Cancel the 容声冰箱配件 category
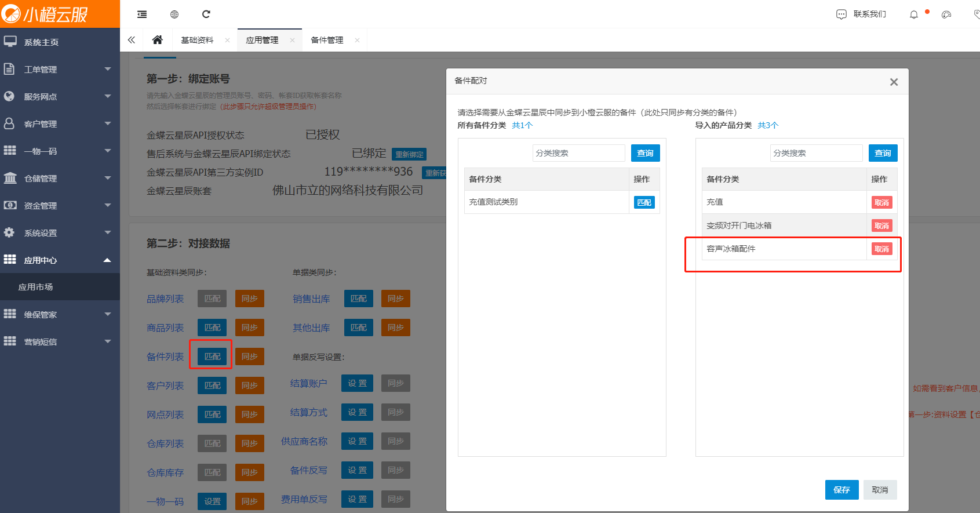Viewport: 980px width, 513px height. coord(882,249)
